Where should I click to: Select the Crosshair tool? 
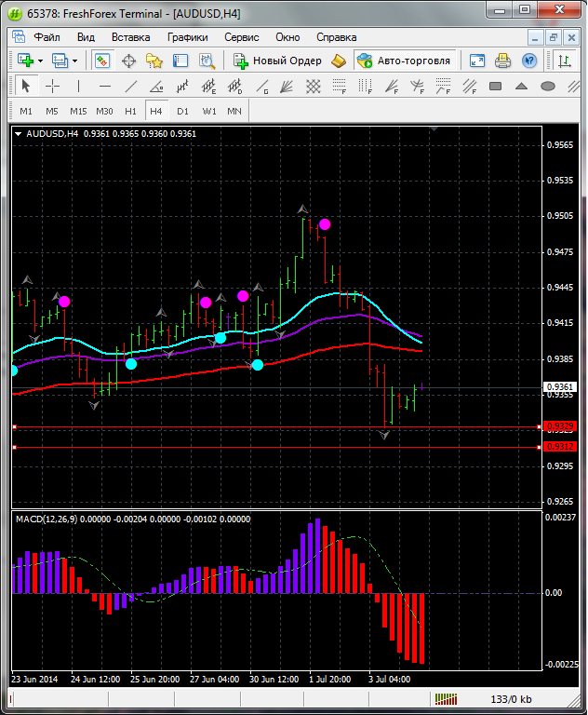coord(53,87)
